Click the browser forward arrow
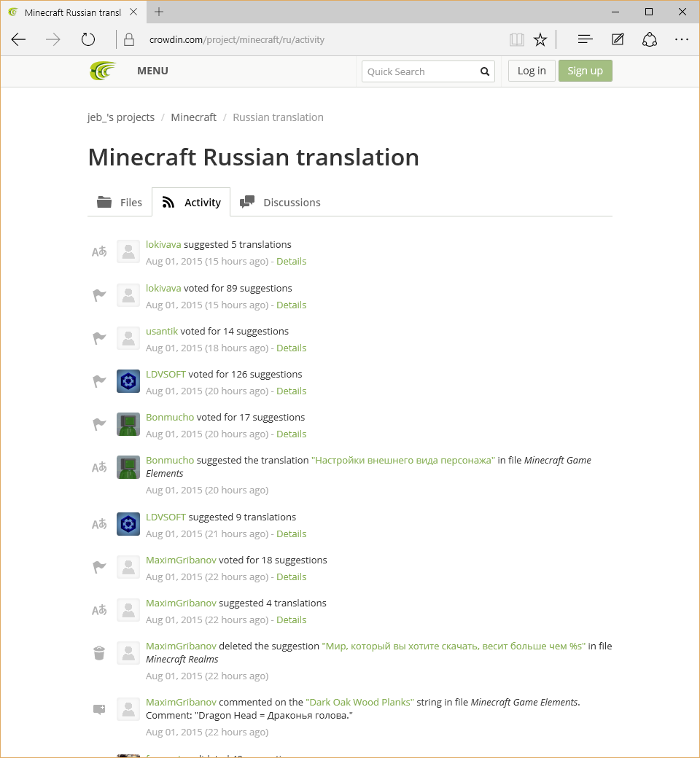The width and height of the screenshot is (700, 758). point(52,39)
